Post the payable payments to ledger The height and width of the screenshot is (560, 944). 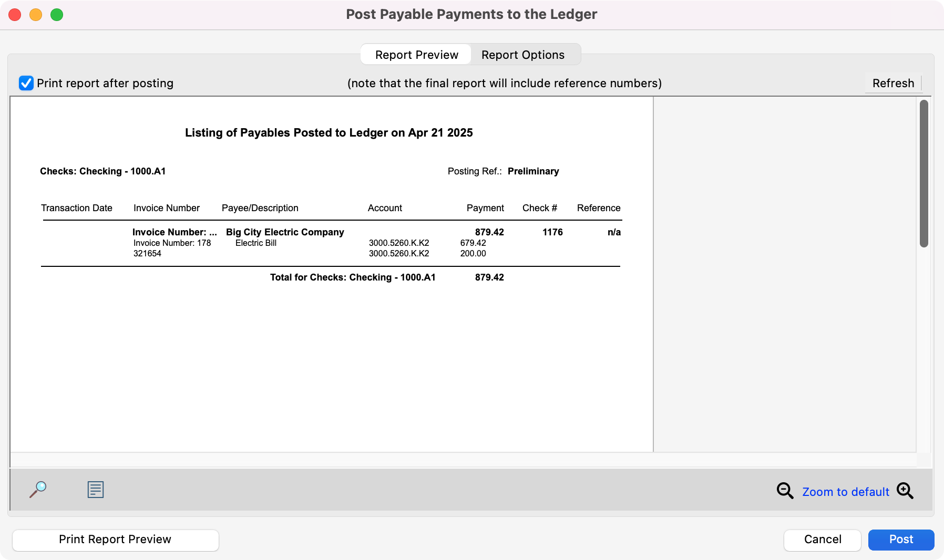901,540
